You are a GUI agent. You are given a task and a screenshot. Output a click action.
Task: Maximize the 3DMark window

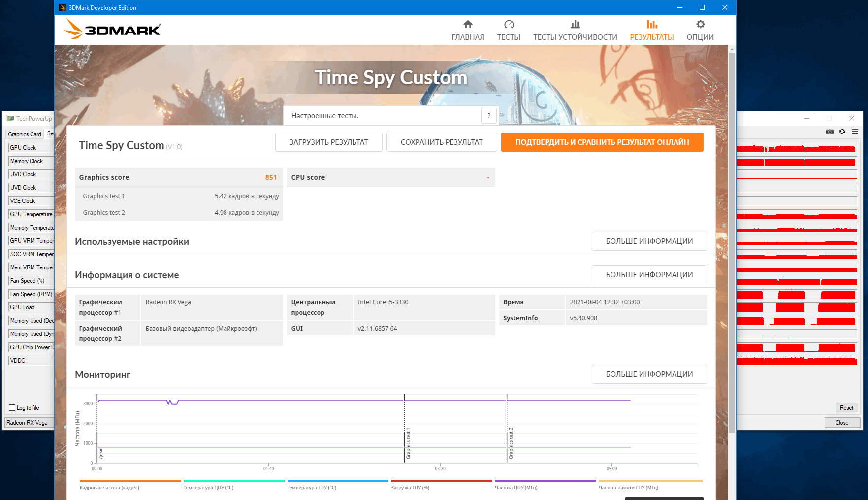702,7
